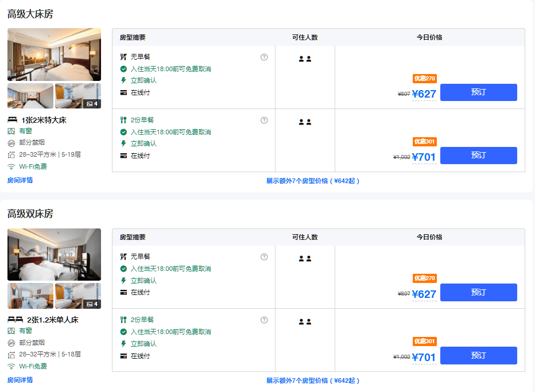Book 高级大床房 with 2 breakfasts at ¥701
535x392 pixels.
(478, 156)
